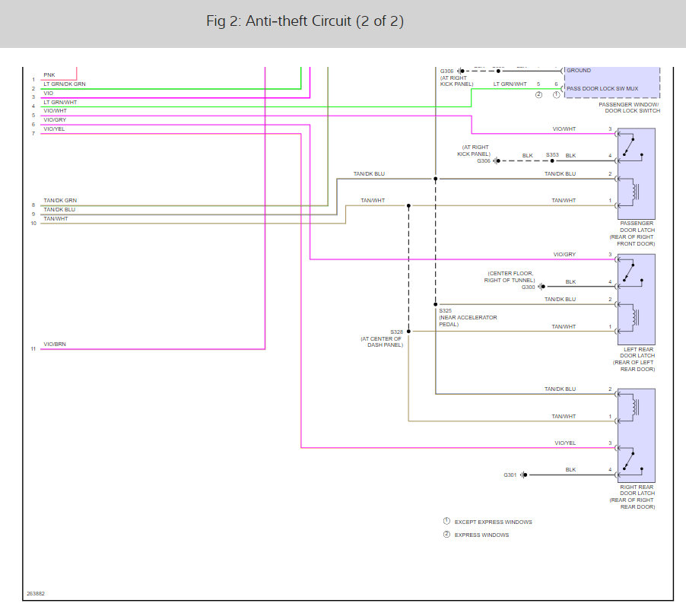Screen dimensions: 686x616
Task: Click the S325 Near Accelerator Pedal note
Action: pos(468,318)
